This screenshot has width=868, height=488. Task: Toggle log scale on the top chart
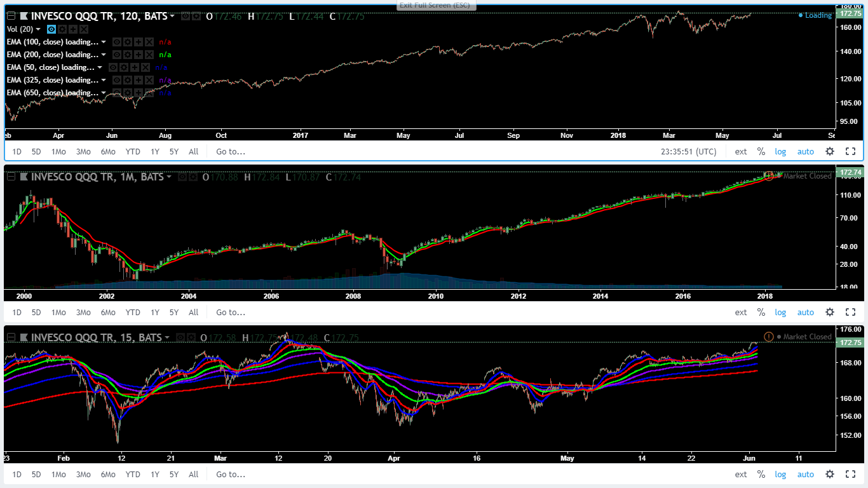coord(780,151)
